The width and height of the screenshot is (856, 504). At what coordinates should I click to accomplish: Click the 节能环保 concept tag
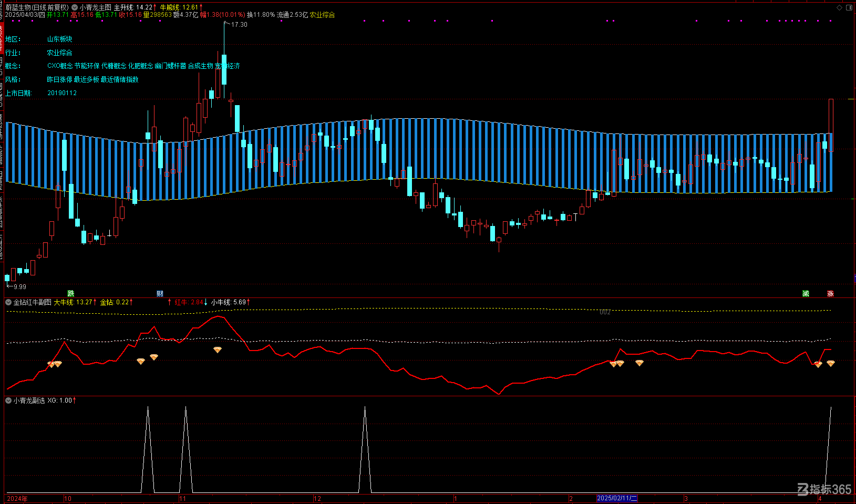87,66
